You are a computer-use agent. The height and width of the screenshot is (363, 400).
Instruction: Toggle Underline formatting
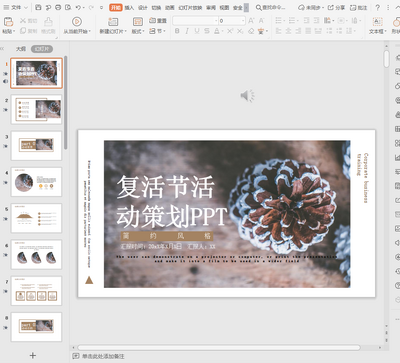coord(197,31)
